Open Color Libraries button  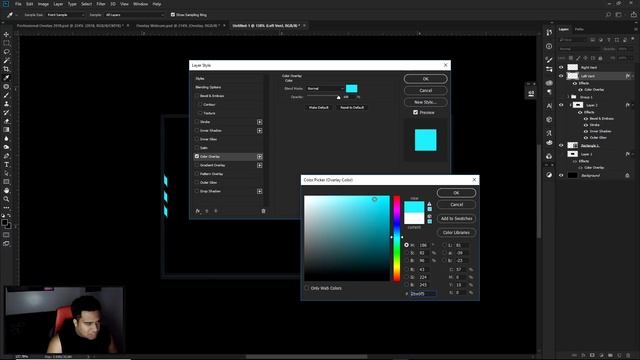click(x=456, y=233)
